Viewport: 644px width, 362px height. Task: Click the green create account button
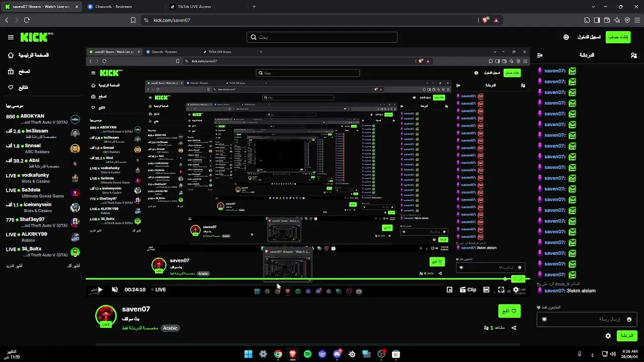pyautogui.click(x=618, y=37)
